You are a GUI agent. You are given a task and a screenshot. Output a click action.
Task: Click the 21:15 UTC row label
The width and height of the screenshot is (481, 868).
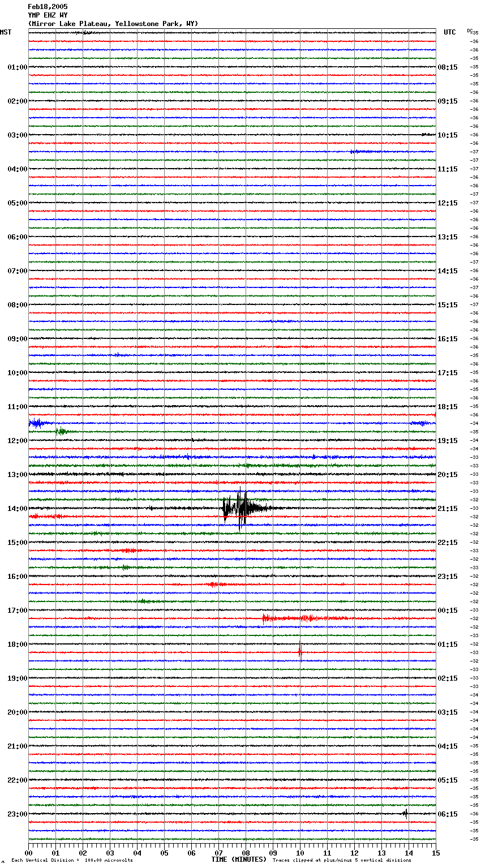[448, 509]
